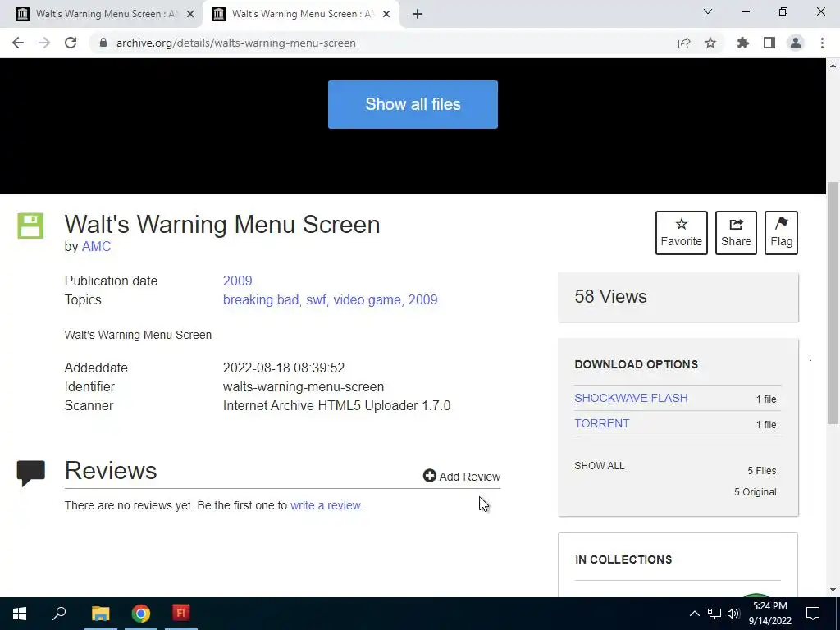Open the swf topic link
840x630 pixels.
[316, 299]
